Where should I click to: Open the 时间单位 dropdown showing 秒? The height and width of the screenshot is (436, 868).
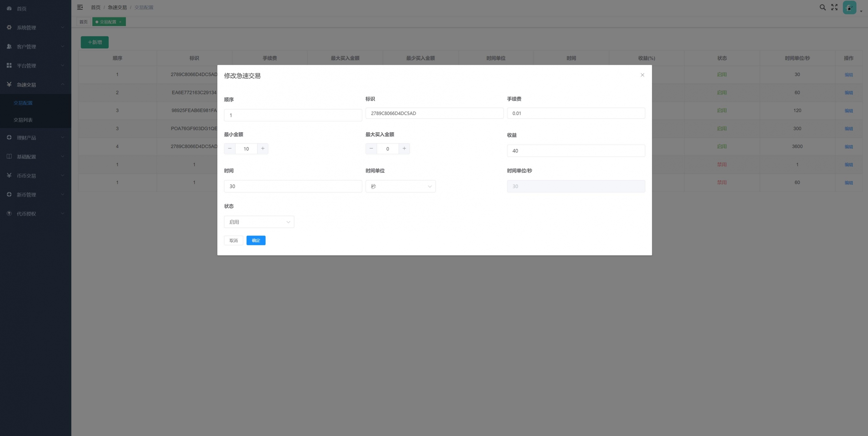pyautogui.click(x=400, y=186)
